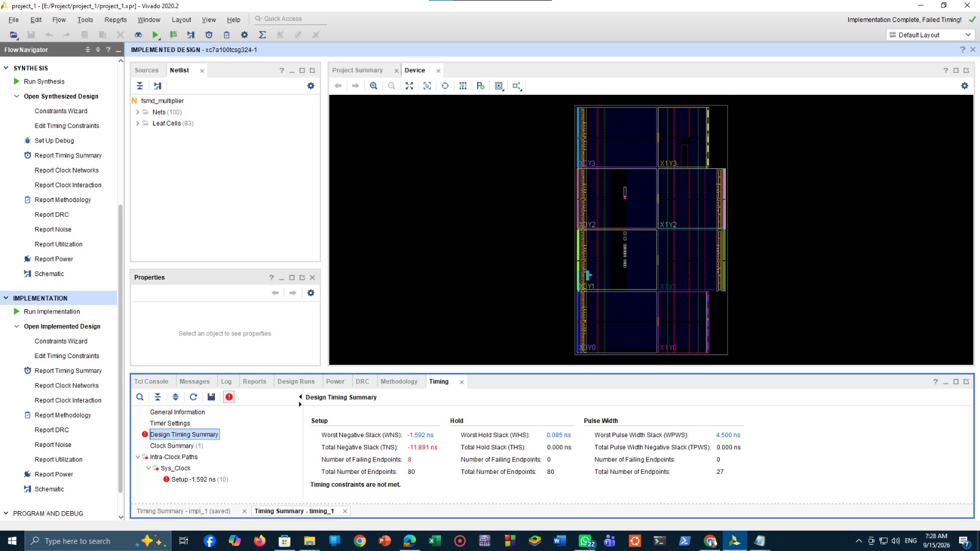Click search icon in Timing panel
This screenshot has height=551, width=980.
point(140,397)
